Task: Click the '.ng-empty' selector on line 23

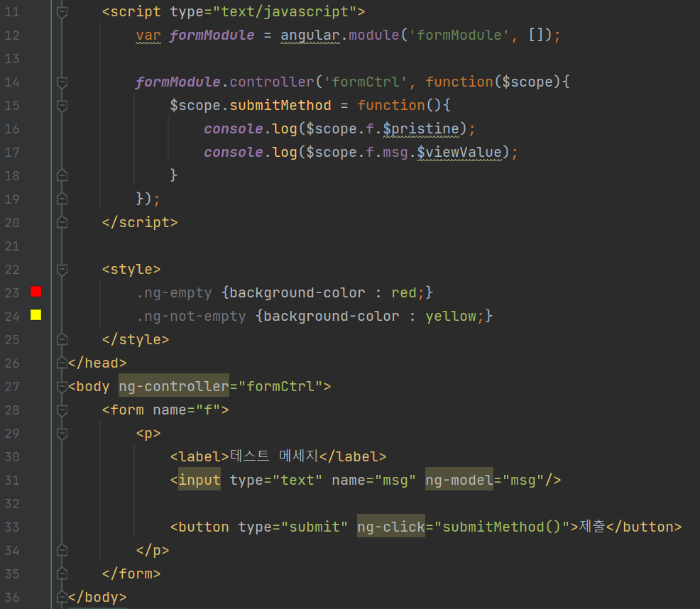Action: pos(174,293)
